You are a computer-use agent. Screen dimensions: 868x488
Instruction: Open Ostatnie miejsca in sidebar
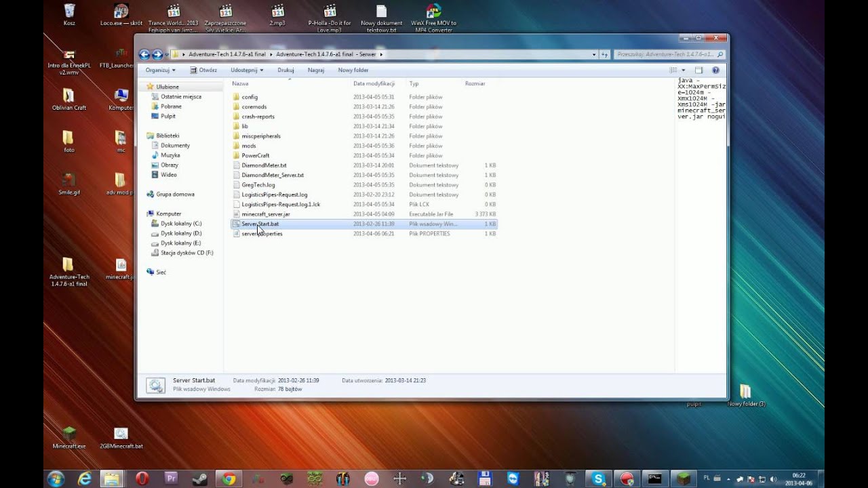(x=180, y=96)
